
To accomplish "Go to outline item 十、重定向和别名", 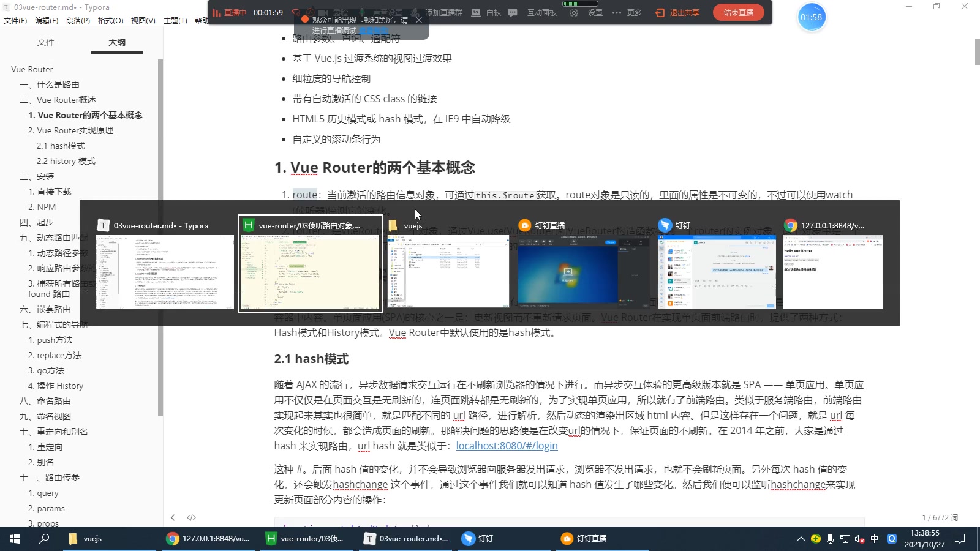I will (x=54, y=432).
